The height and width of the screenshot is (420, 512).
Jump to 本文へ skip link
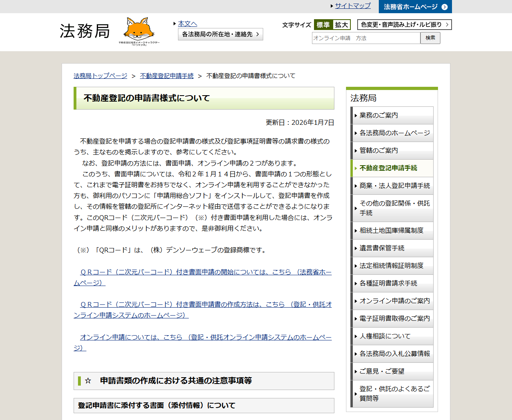click(x=188, y=24)
